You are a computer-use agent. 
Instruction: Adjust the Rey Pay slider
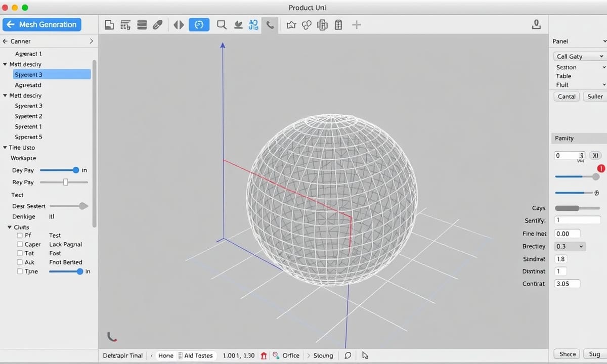[x=64, y=182]
